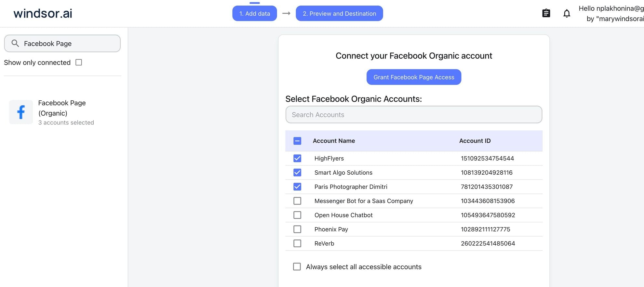The image size is (644, 287).
Task: Go to step 2. Preview and Destination
Action: point(339,13)
